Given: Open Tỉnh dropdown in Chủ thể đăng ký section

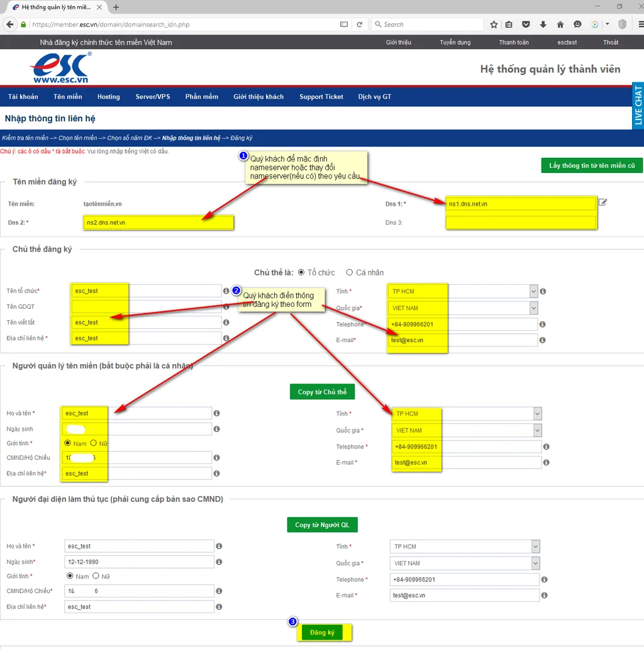Looking at the screenshot, I should (x=463, y=291).
